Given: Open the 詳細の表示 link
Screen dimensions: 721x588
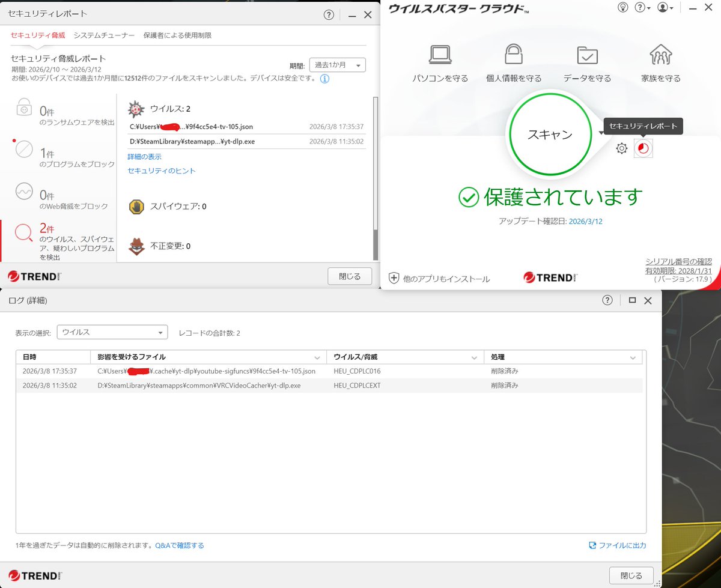Looking at the screenshot, I should 144,157.
